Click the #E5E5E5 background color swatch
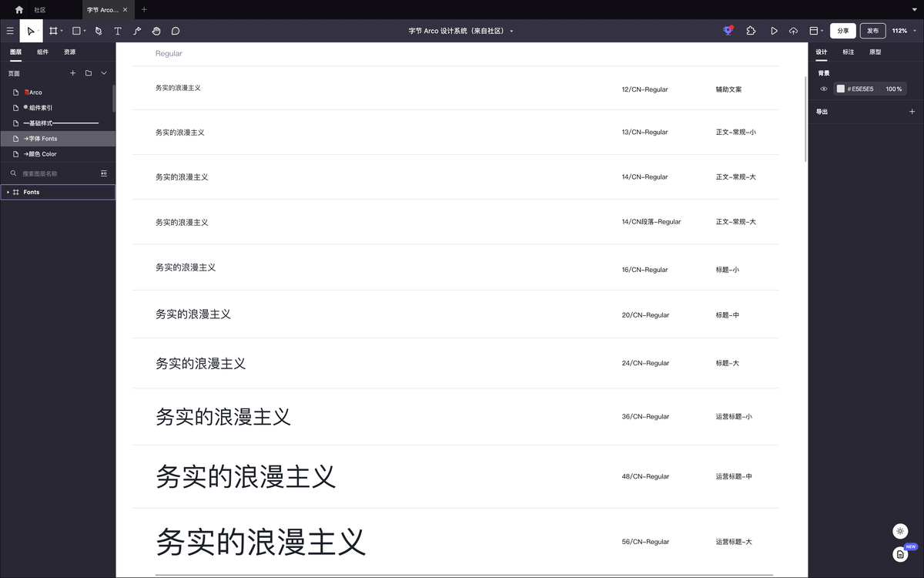 coord(841,89)
